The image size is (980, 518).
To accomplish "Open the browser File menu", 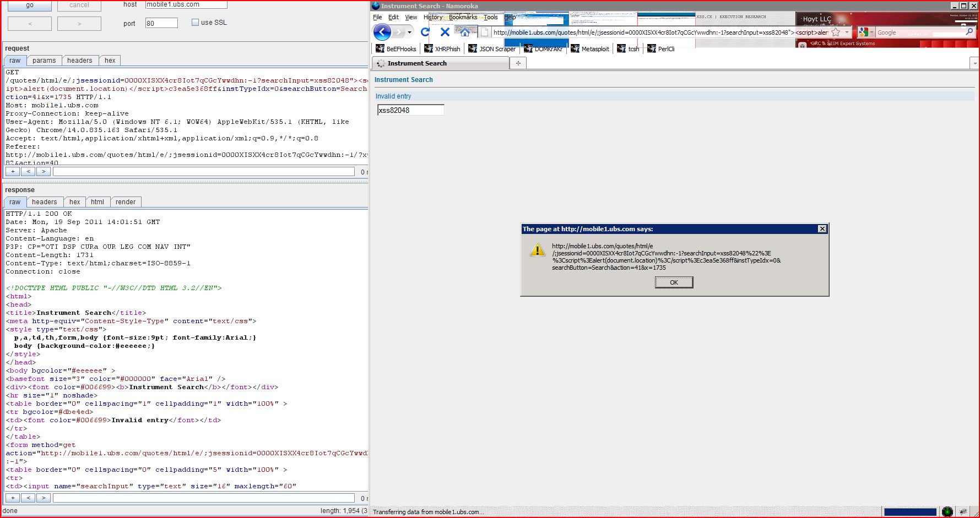I will coord(377,17).
